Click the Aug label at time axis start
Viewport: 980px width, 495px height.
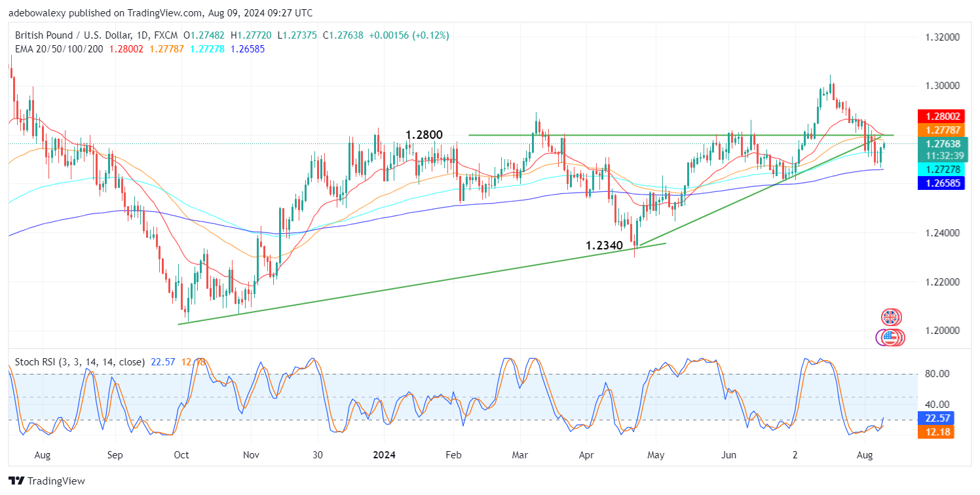pos(42,454)
